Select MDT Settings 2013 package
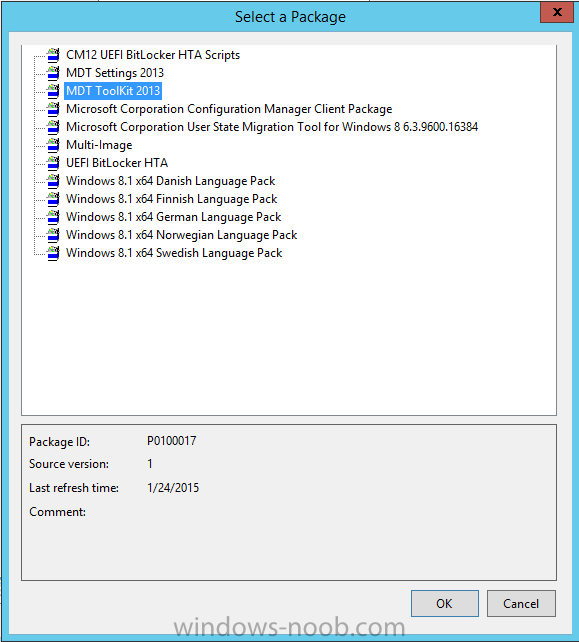Screen dimensions: 579x642 click(x=115, y=73)
